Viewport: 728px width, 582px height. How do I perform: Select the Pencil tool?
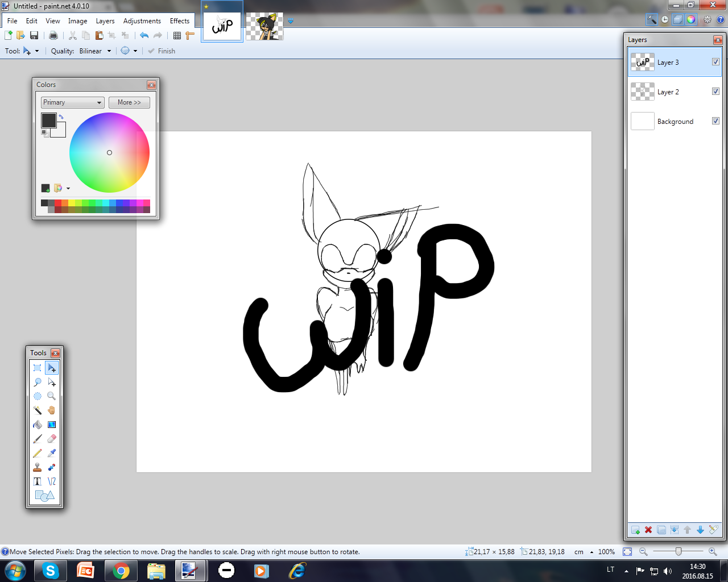coord(38,453)
